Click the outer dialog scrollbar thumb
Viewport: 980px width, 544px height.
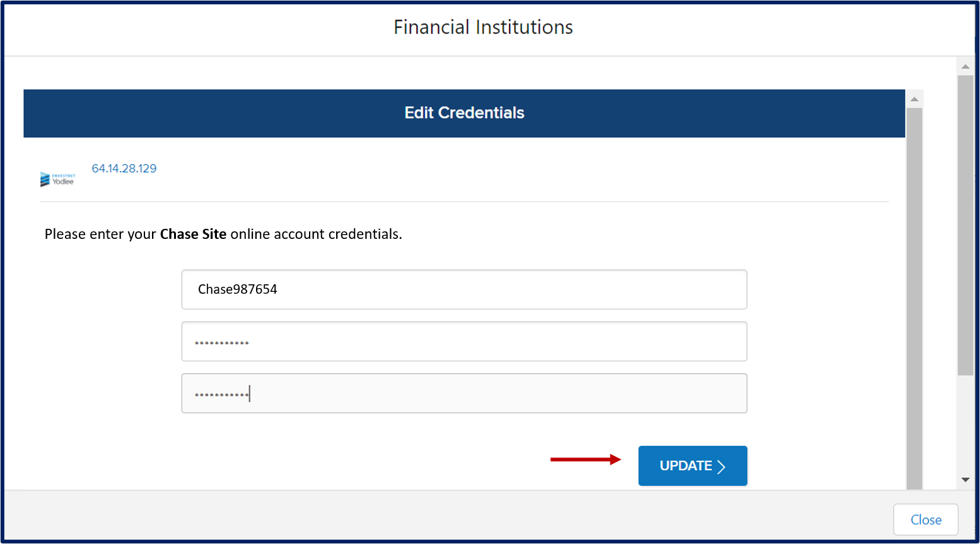point(965,225)
